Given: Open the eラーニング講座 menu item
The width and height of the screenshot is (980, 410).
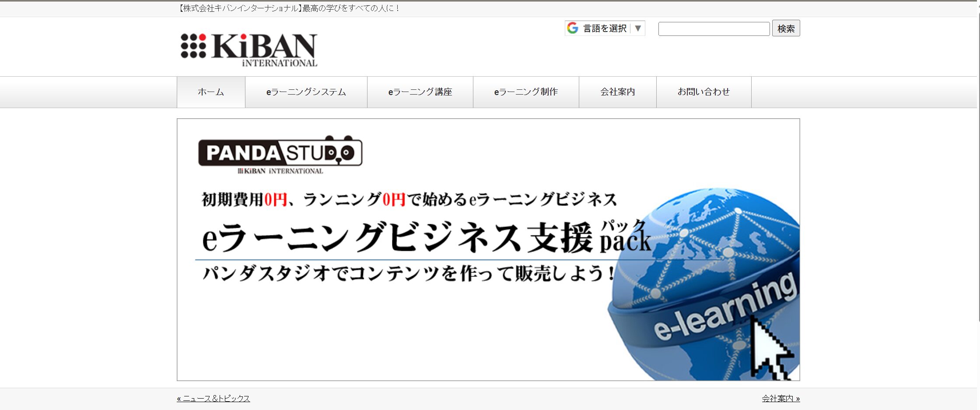Looking at the screenshot, I should (420, 92).
